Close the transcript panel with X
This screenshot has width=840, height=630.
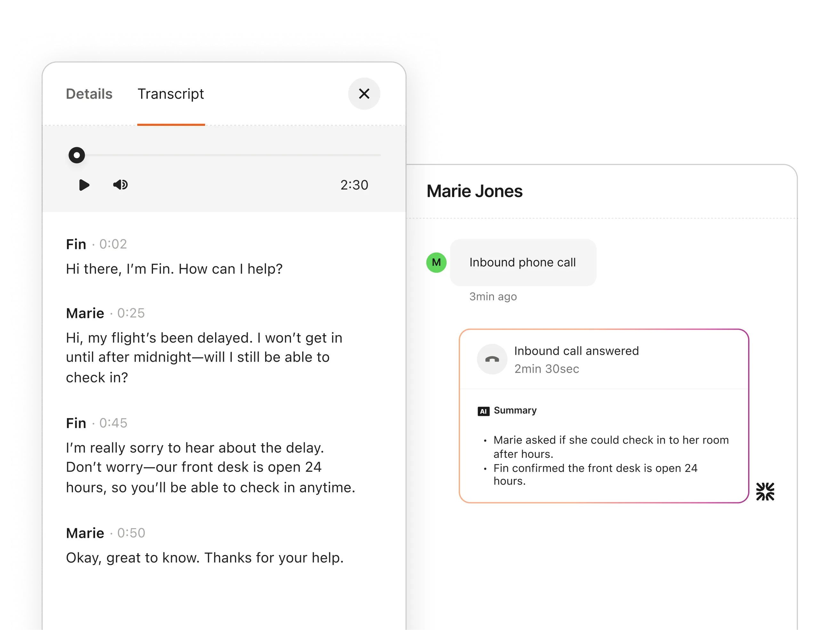pyautogui.click(x=364, y=94)
